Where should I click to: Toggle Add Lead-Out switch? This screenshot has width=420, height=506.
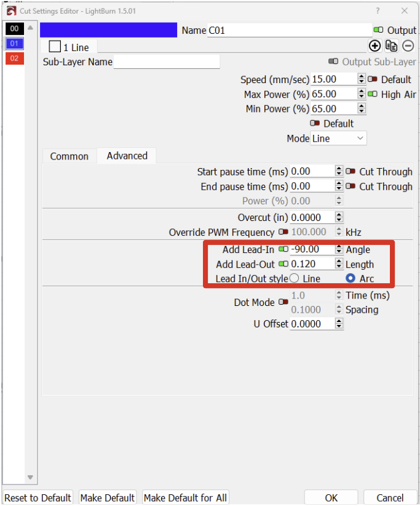pos(283,264)
